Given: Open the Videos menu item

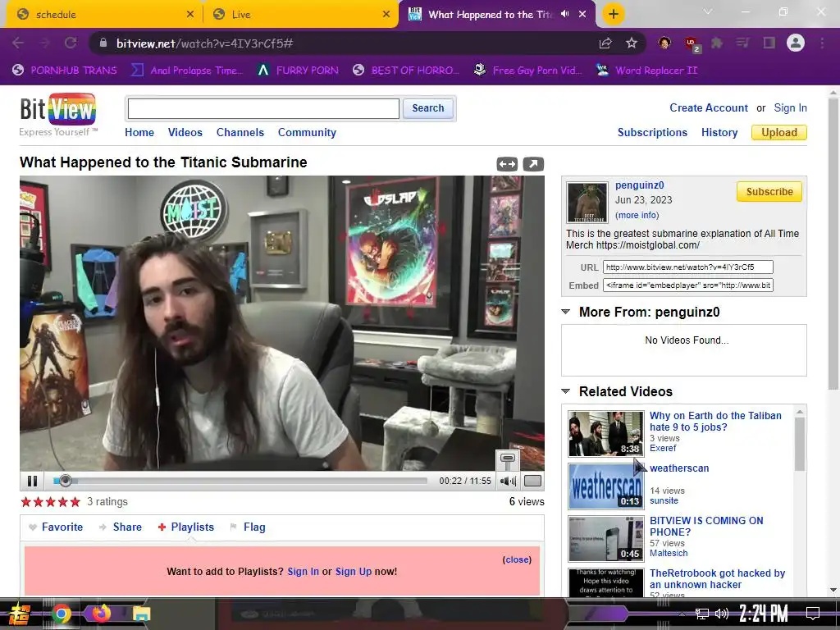Looking at the screenshot, I should [185, 132].
